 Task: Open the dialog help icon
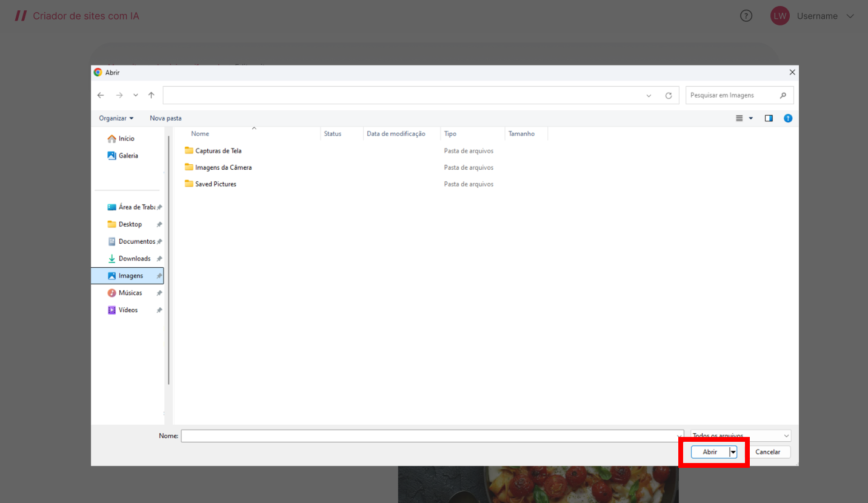tap(788, 118)
